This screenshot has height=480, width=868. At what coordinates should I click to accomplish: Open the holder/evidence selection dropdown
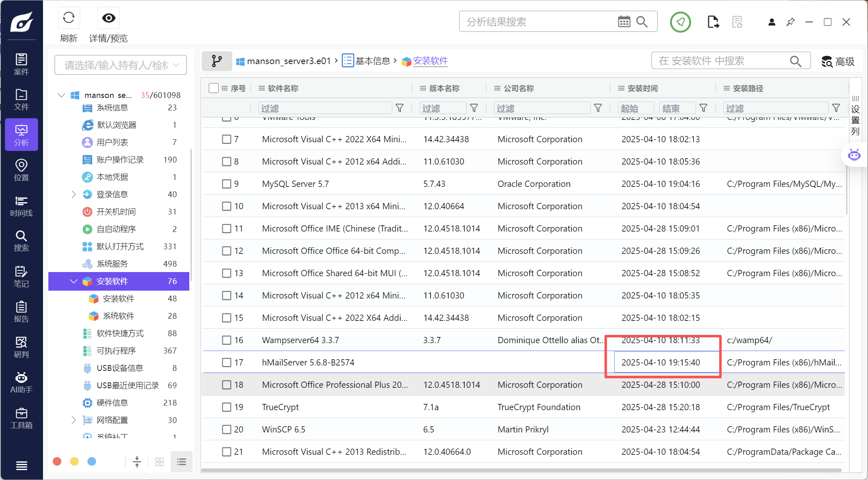[121, 65]
